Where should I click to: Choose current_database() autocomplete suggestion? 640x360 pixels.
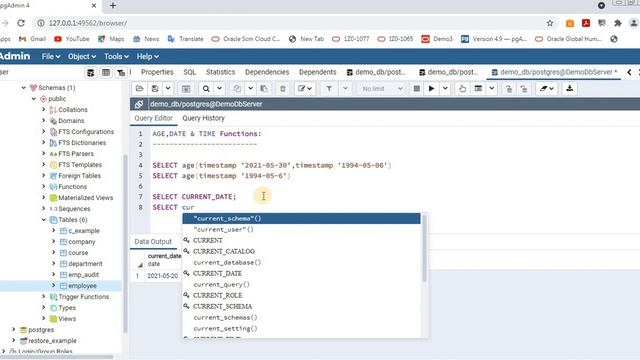click(301, 262)
